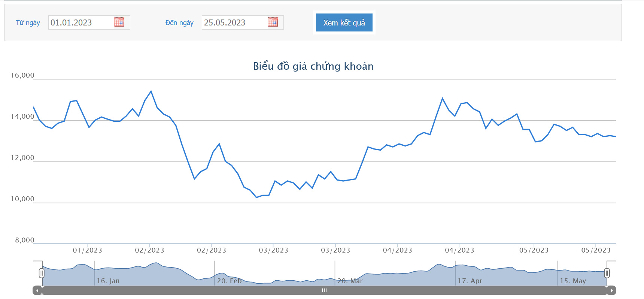Click the 16,000 label on the y-axis

coord(22,75)
